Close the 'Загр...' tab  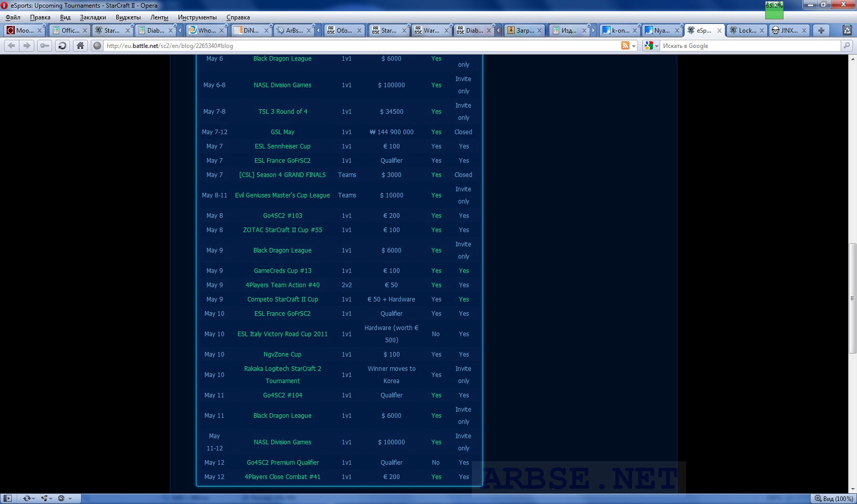point(540,31)
